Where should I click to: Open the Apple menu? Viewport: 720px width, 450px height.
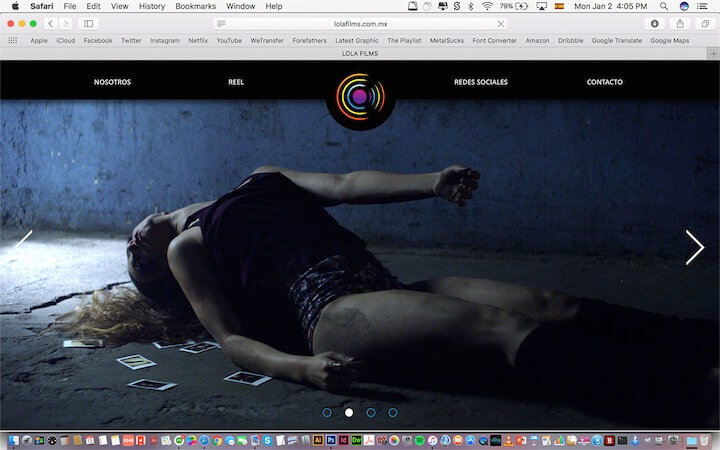pos(15,6)
